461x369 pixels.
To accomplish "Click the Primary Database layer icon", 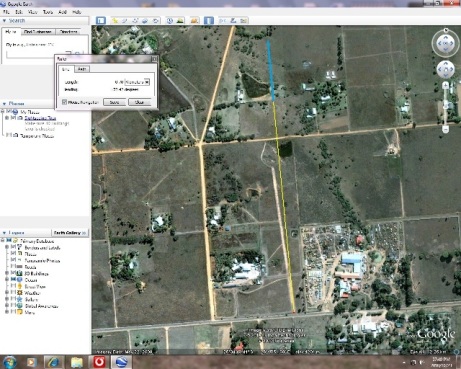I will [15, 241].
